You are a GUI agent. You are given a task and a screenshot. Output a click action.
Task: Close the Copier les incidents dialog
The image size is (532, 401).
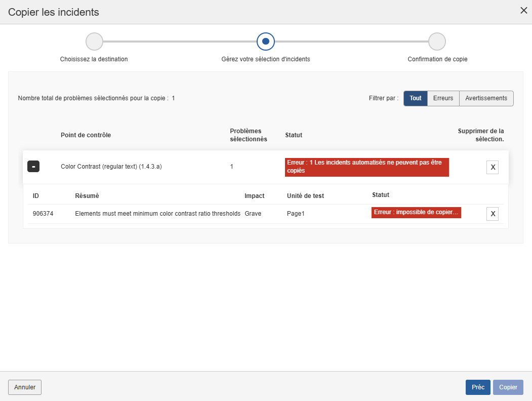pyautogui.click(x=523, y=11)
